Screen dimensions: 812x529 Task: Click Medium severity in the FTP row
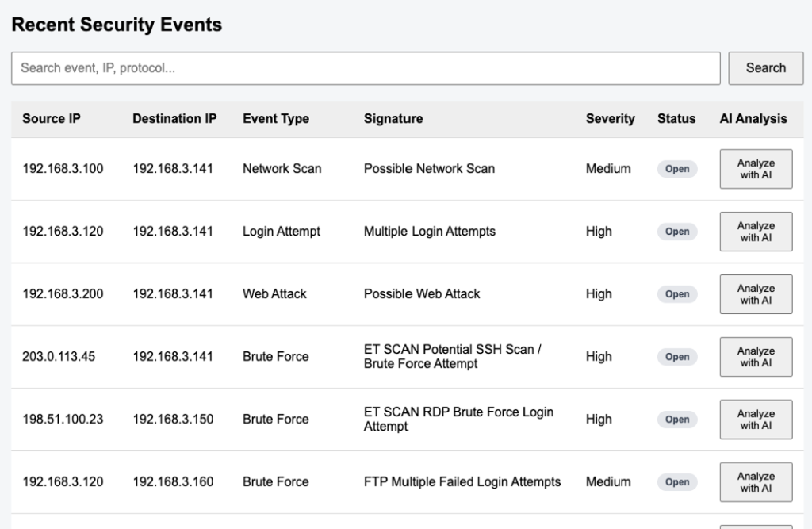(x=608, y=482)
